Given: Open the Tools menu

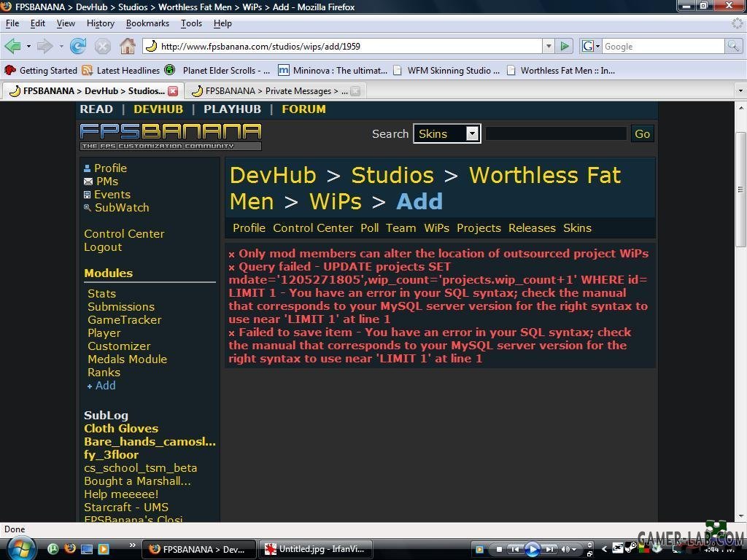Looking at the screenshot, I should 191,23.
